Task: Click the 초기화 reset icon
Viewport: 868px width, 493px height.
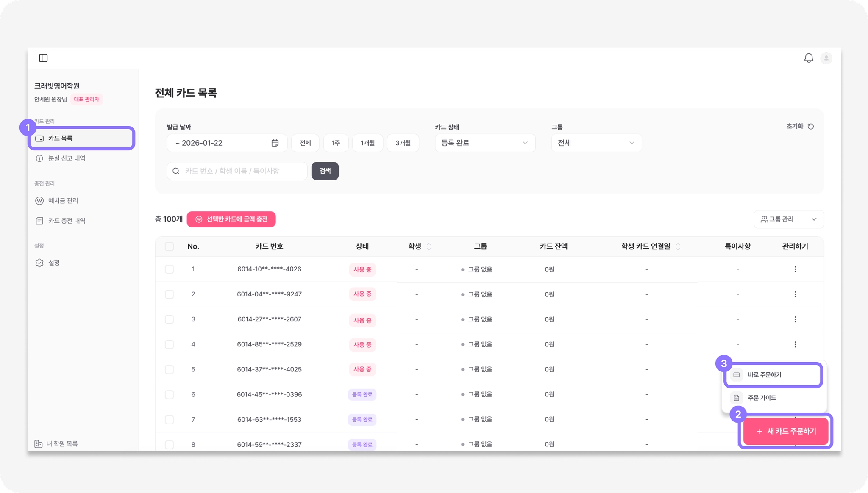Action: click(x=811, y=126)
